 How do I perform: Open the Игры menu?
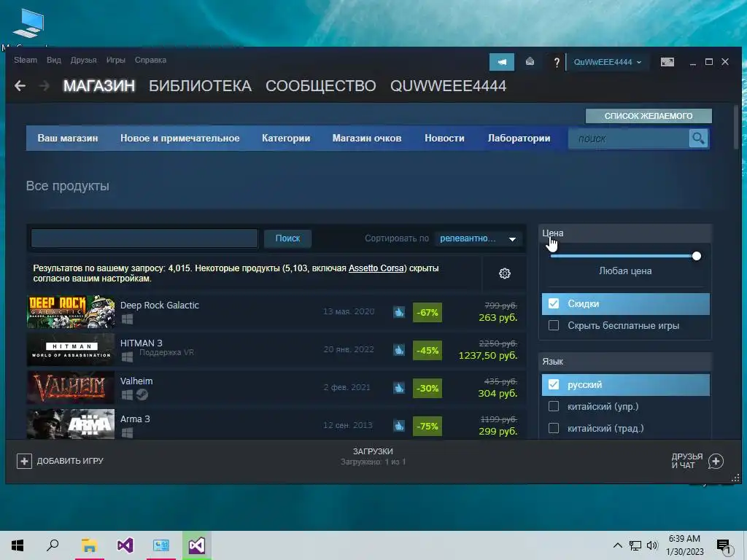pyautogui.click(x=116, y=60)
